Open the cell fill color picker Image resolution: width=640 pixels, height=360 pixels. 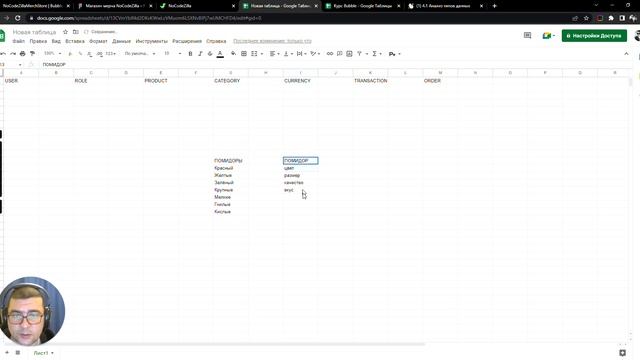click(x=233, y=53)
